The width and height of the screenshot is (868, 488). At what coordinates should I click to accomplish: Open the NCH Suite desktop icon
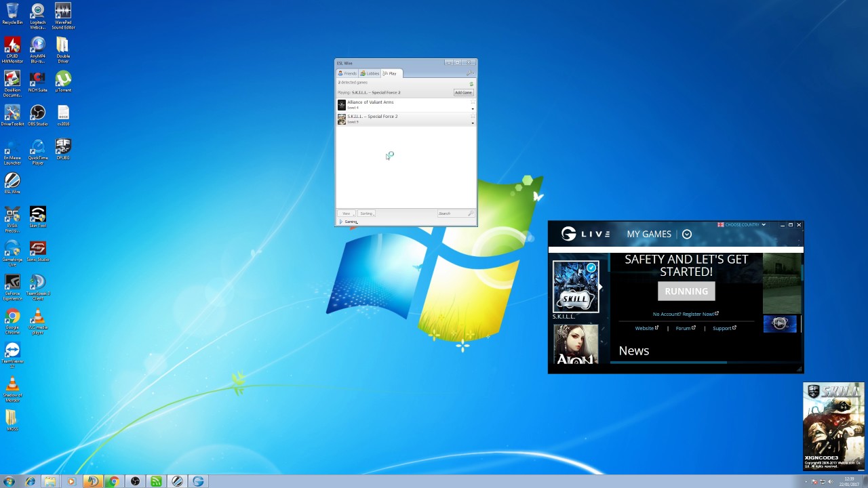(38, 82)
